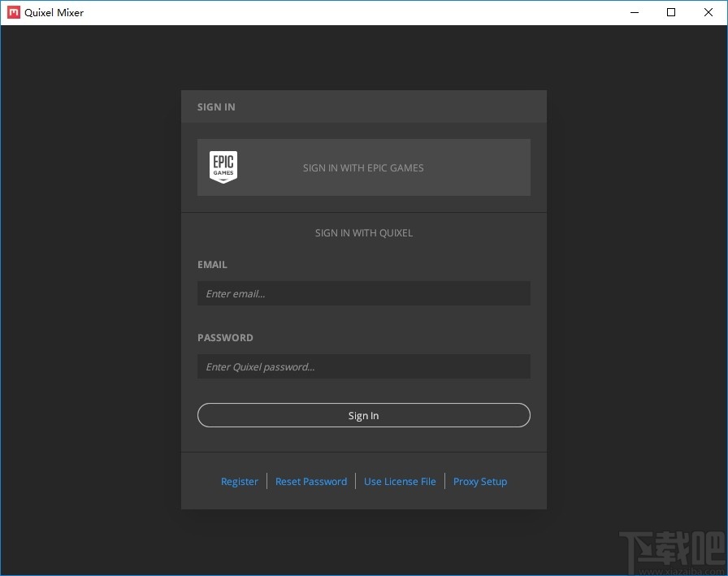728x576 pixels.
Task: Open the Reset Password link
Action: pos(311,481)
